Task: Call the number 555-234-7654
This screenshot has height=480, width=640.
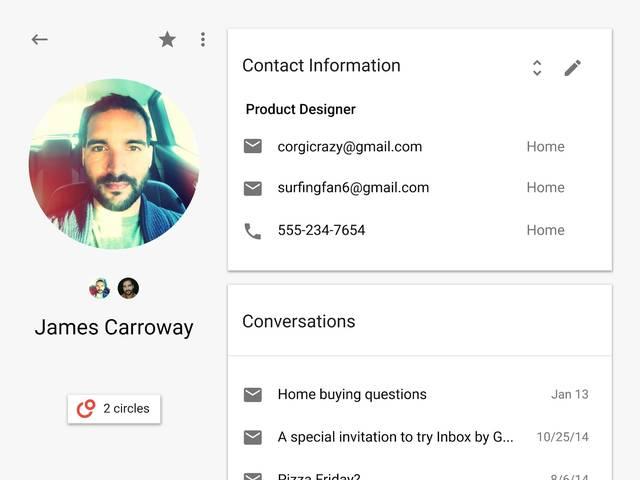Action: 322,230
